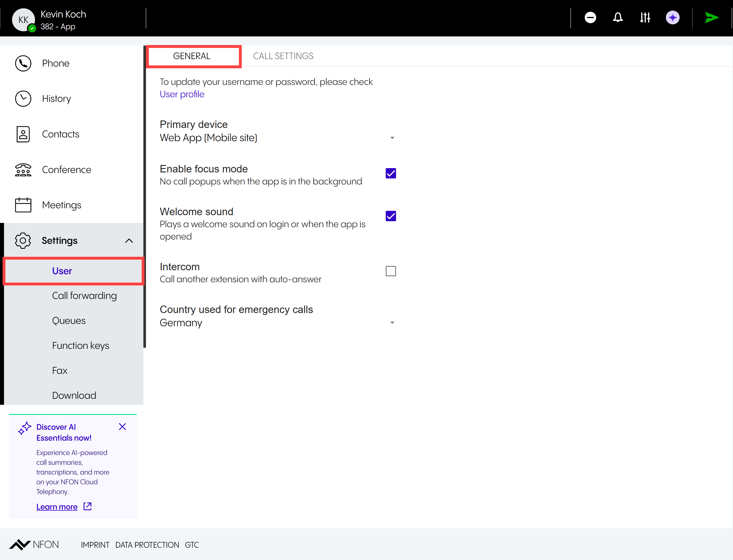The width and height of the screenshot is (733, 560).
Task: Open audio settings sliders icon
Action: click(x=645, y=17)
